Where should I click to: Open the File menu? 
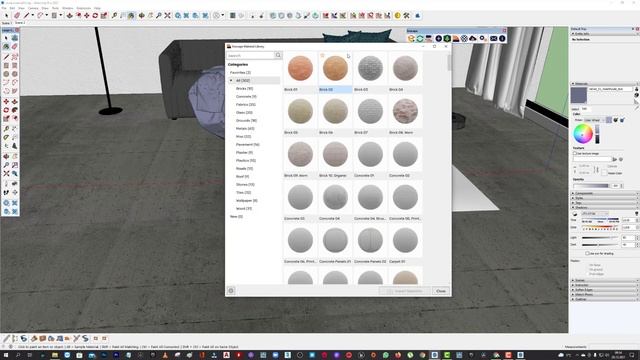click(x=4, y=8)
